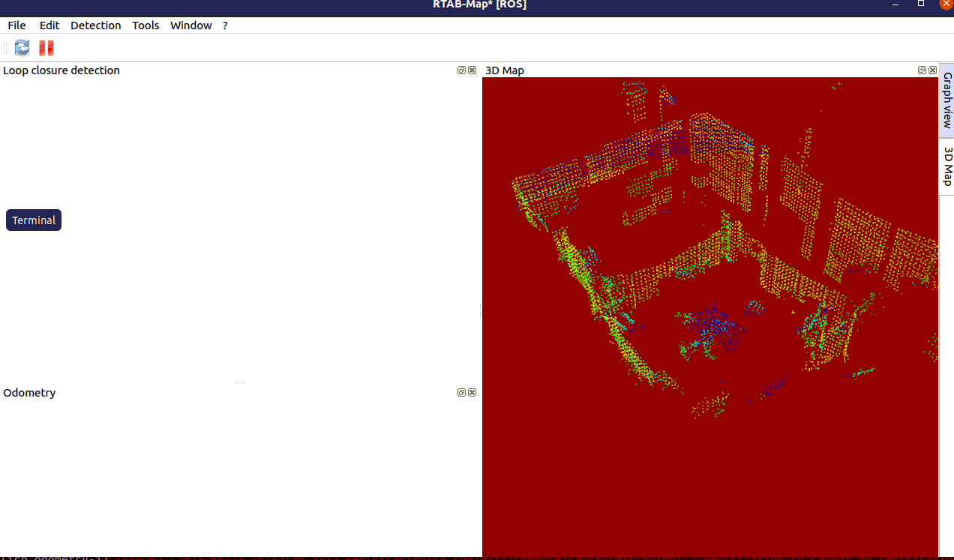
Task: Undock the Loop closure detection panel
Action: pyautogui.click(x=460, y=70)
